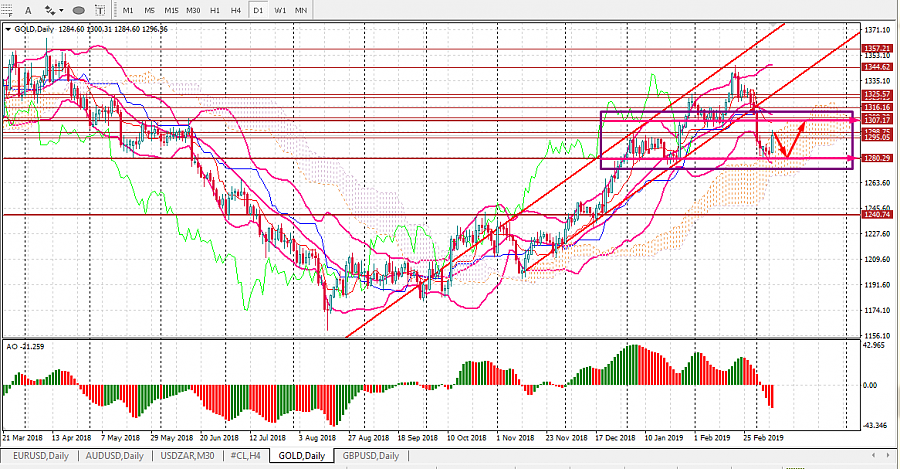Open the EURUSD,Daily chart tab
The height and width of the screenshot is (469, 900).
(36, 456)
